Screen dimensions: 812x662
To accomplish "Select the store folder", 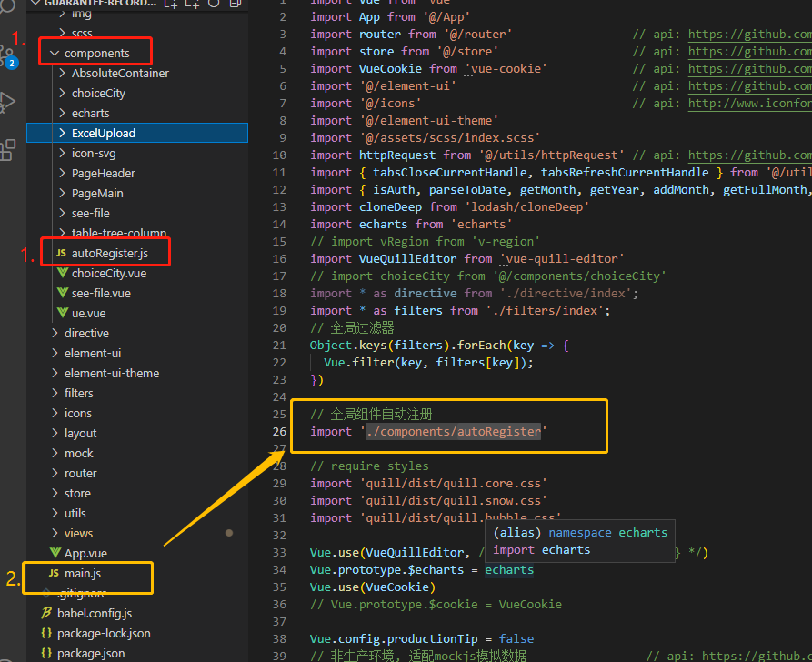I will (77, 493).
